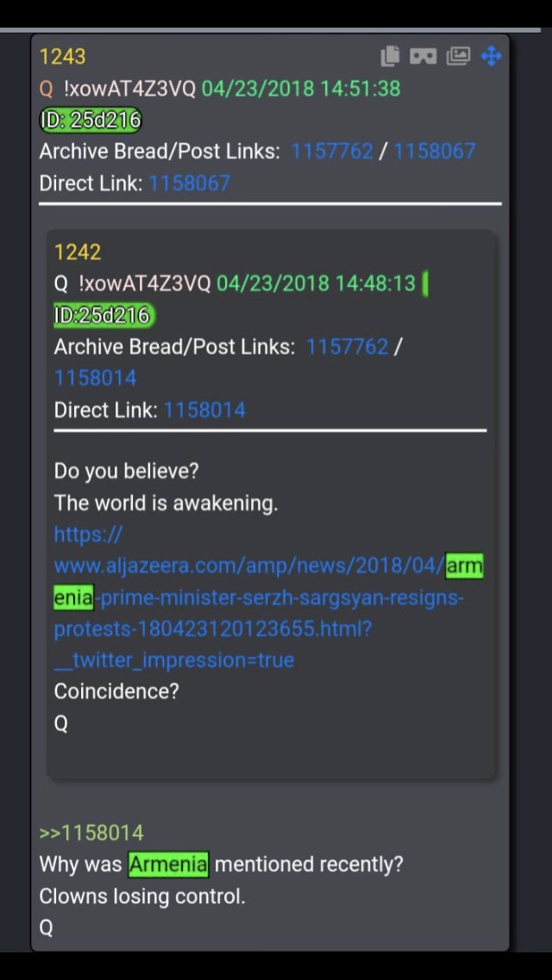Image resolution: width=552 pixels, height=980 pixels.
Task: Open the VR goggles view icon
Action: [x=423, y=57]
